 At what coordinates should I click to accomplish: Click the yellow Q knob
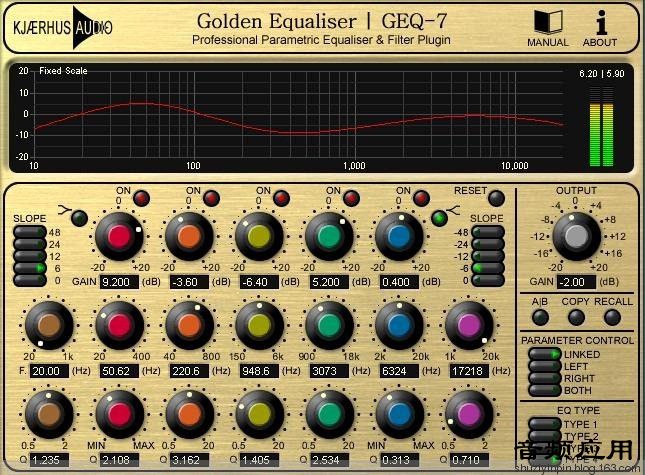coord(259,414)
